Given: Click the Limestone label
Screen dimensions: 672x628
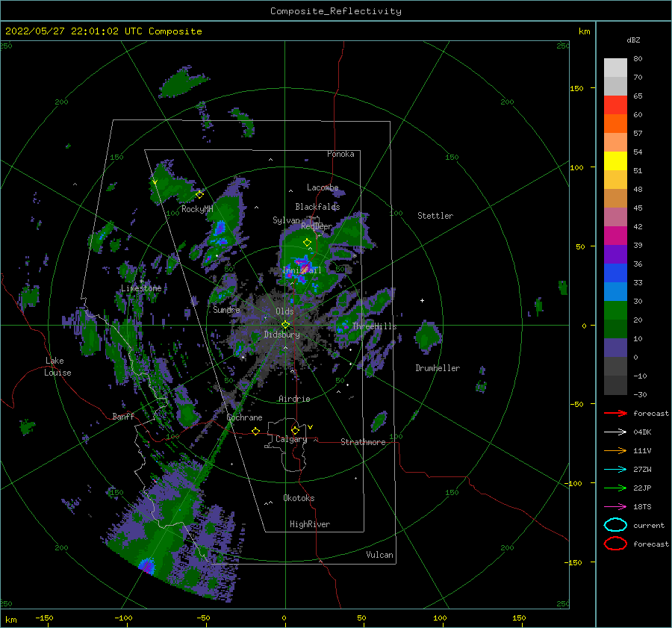Looking at the screenshot, I should [141, 288].
